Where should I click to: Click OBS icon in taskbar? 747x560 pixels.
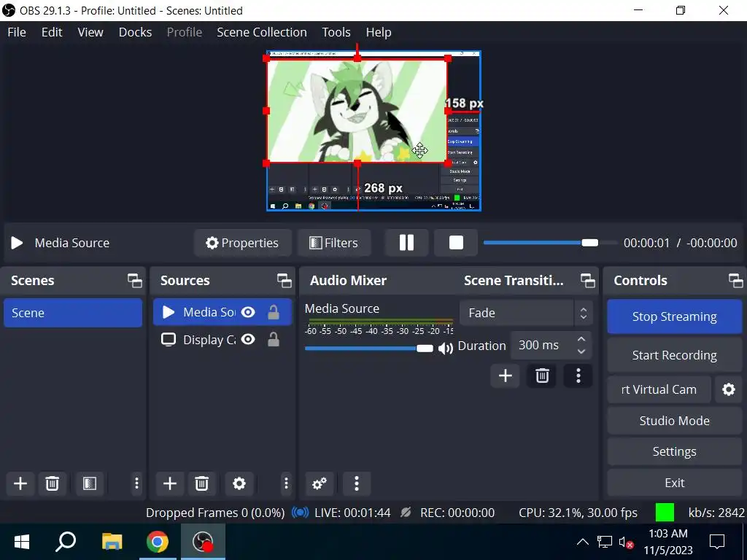click(x=203, y=542)
